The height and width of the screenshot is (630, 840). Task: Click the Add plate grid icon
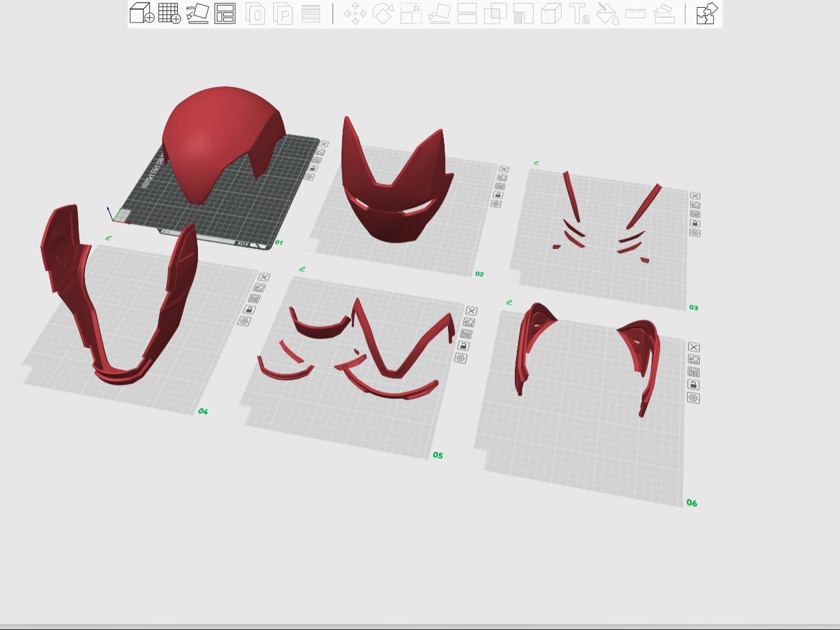pyautogui.click(x=169, y=13)
